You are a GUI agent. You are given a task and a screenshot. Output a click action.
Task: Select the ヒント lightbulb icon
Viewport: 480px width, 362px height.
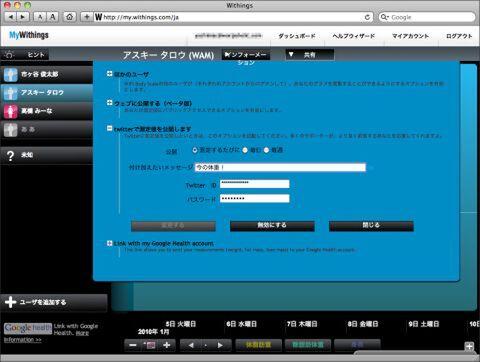click(x=9, y=55)
